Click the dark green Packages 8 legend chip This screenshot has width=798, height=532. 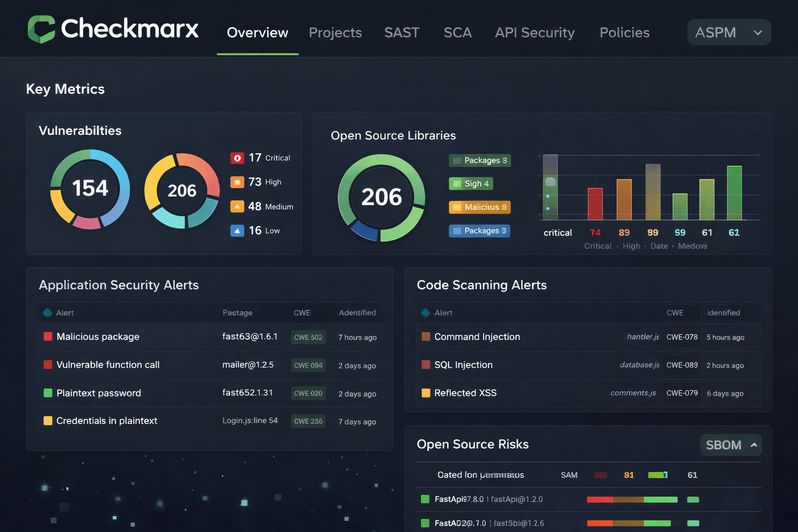click(480, 161)
